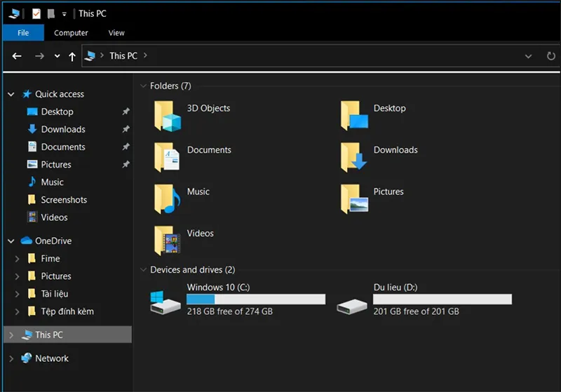
Task: Open the Videos folder icon
Action: 167,241
